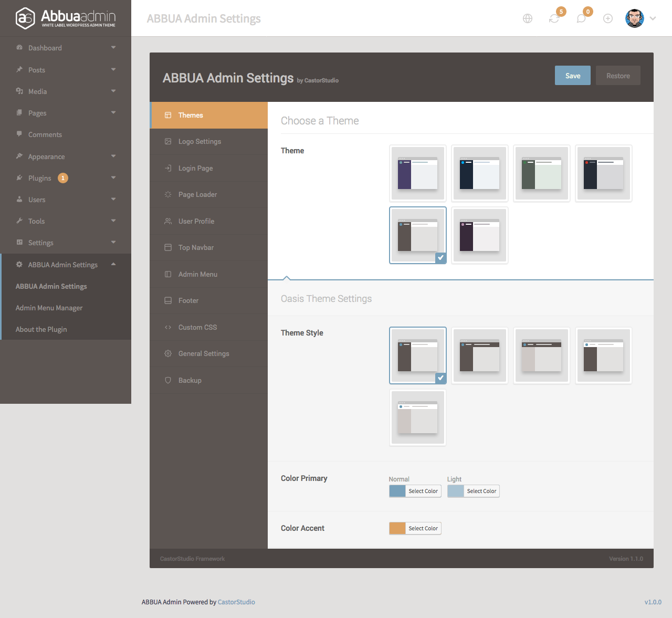
Task: Open the Top Navbar tab
Action: click(x=209, y=248)
